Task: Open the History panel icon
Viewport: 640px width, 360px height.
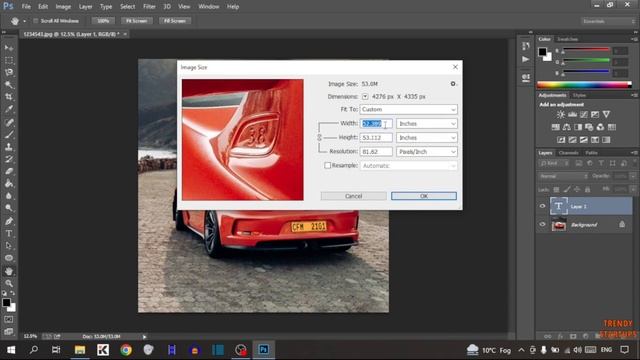Action: coord(526,46)
